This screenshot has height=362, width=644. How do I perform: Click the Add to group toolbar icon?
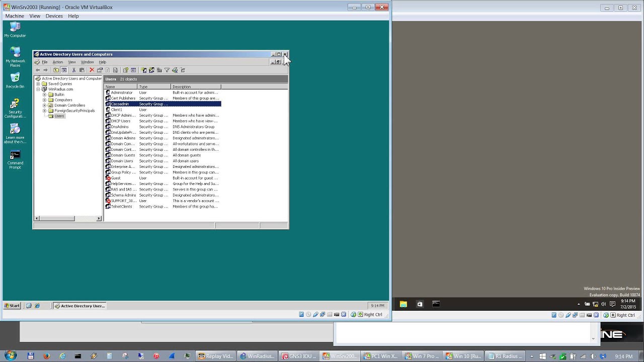183,70
